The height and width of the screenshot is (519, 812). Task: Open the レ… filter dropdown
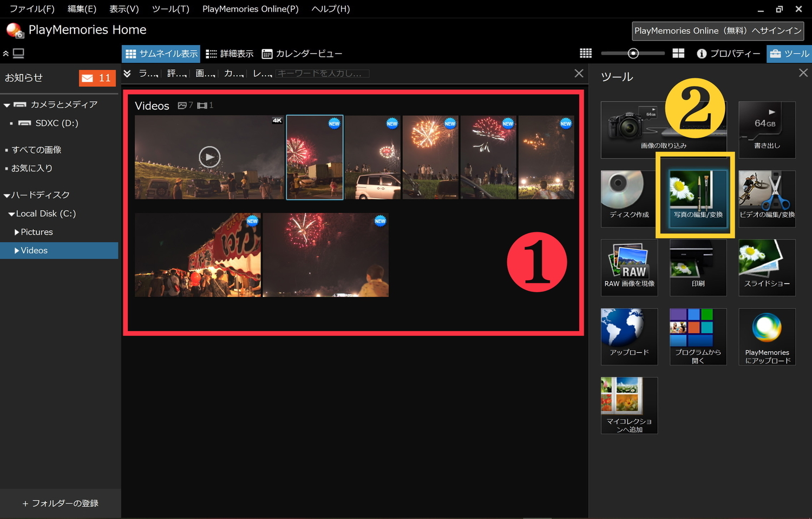263,73
